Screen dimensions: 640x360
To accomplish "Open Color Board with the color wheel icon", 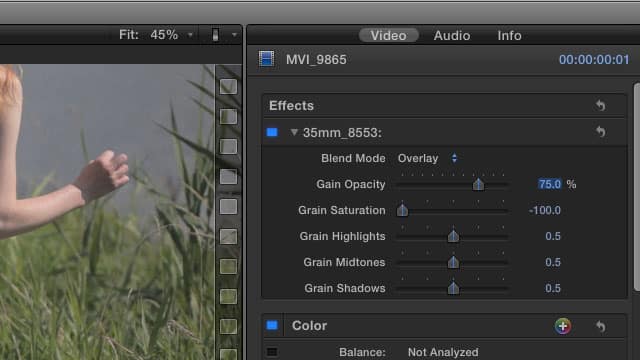I will (x=563, y=326).
